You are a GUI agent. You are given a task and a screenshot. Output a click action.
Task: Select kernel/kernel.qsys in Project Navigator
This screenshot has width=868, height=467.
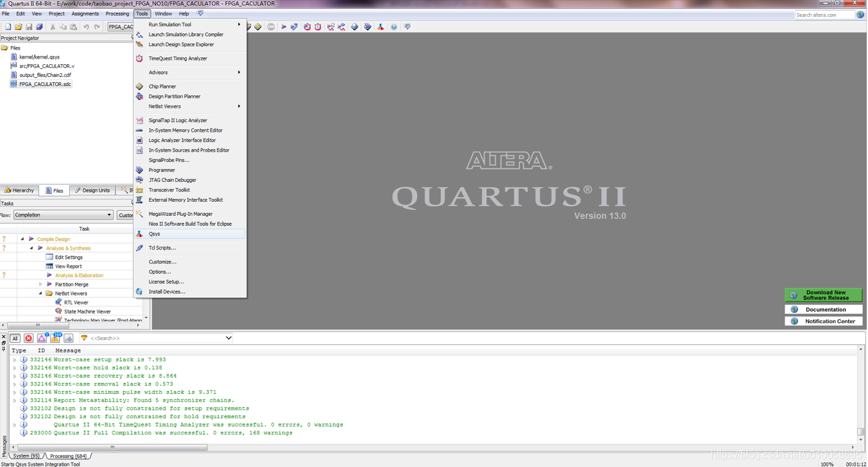tap(39, 57)
